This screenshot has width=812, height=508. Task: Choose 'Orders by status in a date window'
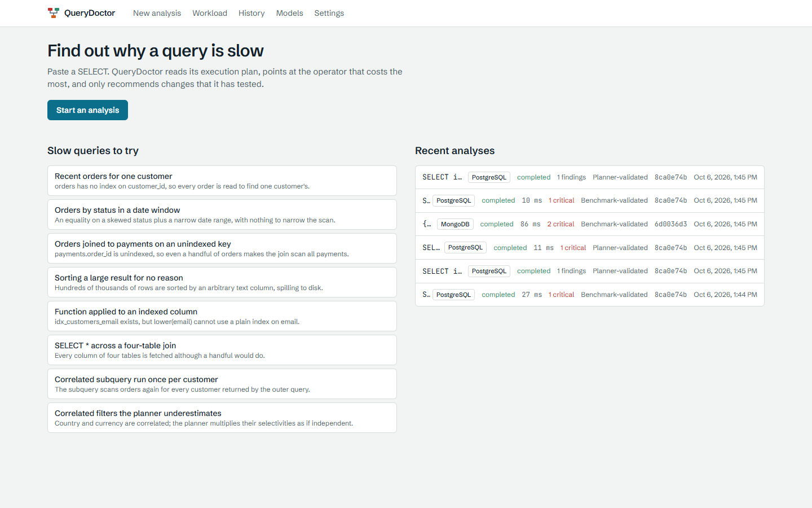(222, 214)
